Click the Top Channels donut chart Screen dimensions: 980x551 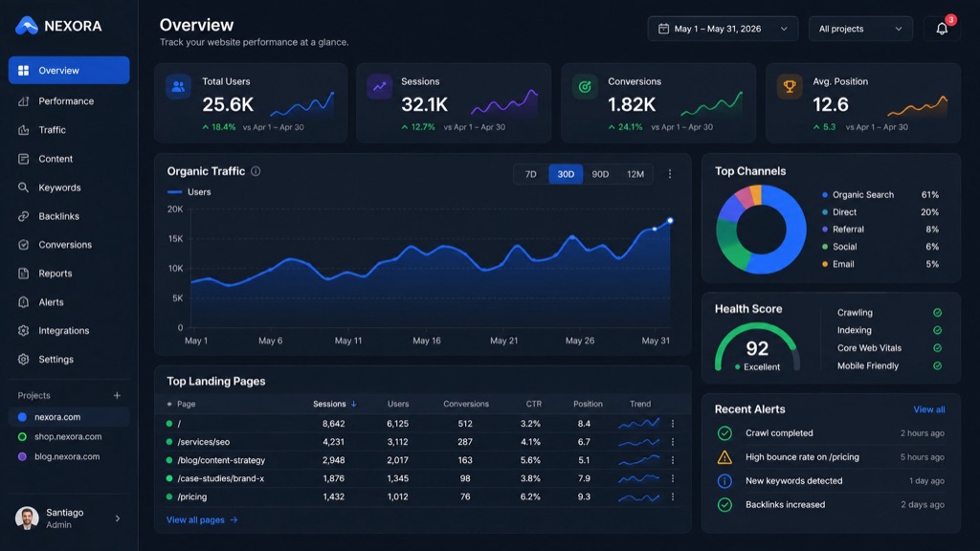[761, 230]
